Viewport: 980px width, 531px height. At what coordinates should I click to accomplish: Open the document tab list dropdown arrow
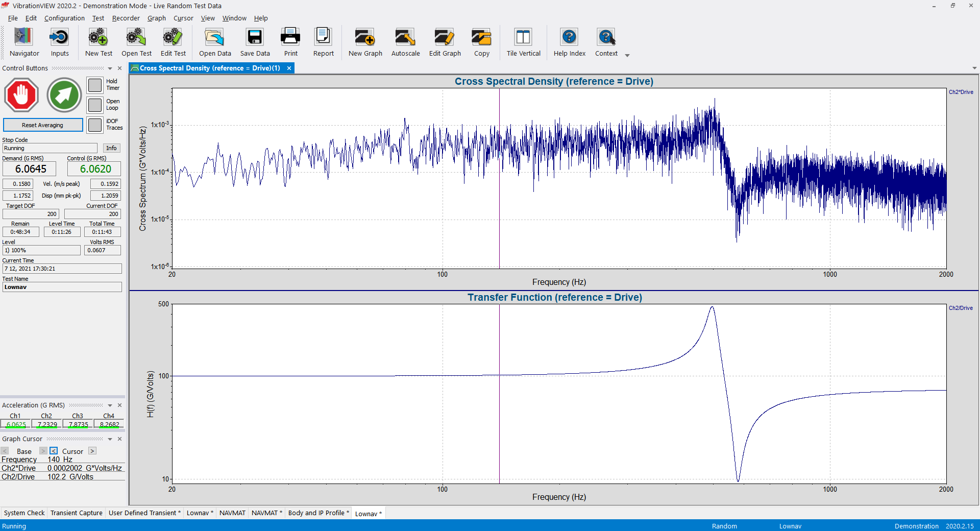974,68
